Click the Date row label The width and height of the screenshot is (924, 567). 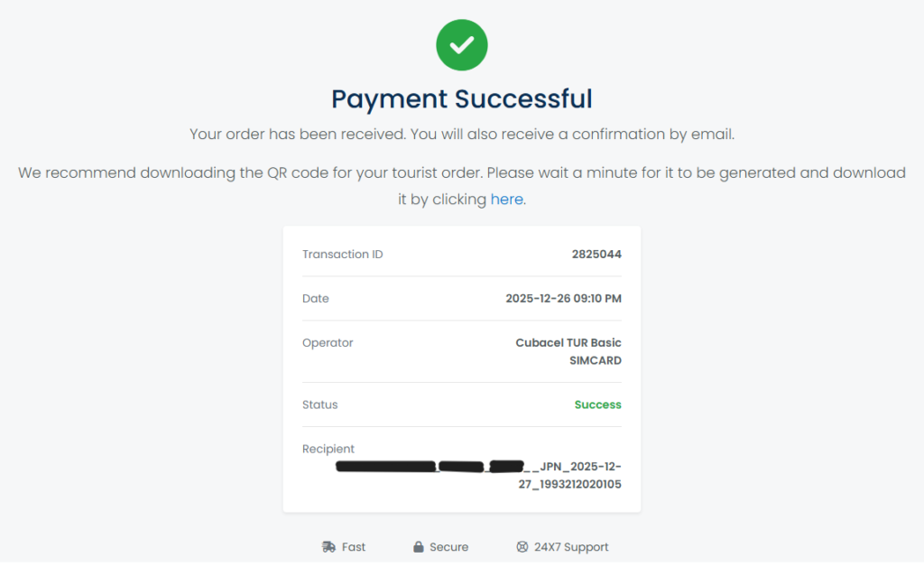[x=316, y=299]
